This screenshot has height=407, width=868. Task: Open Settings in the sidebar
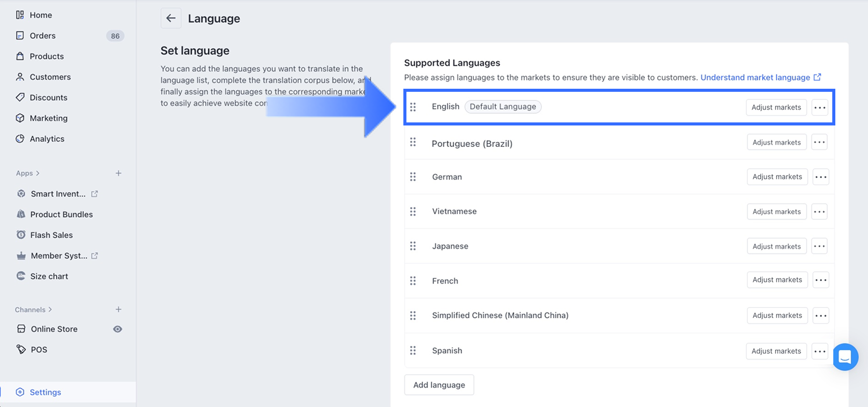tap(45, 392)
